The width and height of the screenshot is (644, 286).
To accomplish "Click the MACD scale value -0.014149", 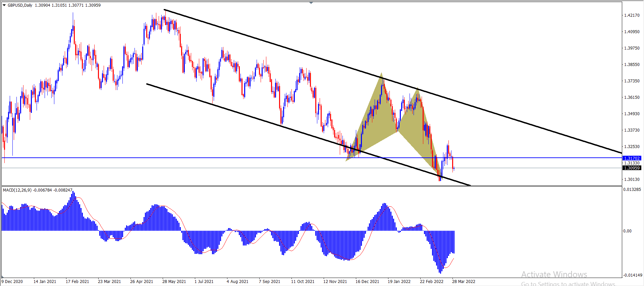I will [x=633, y=275].
